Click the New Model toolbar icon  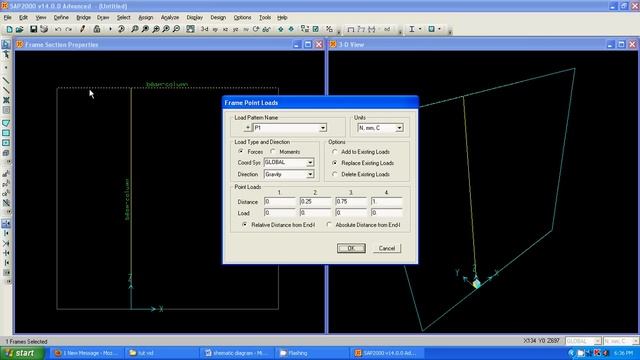point(9,29)
